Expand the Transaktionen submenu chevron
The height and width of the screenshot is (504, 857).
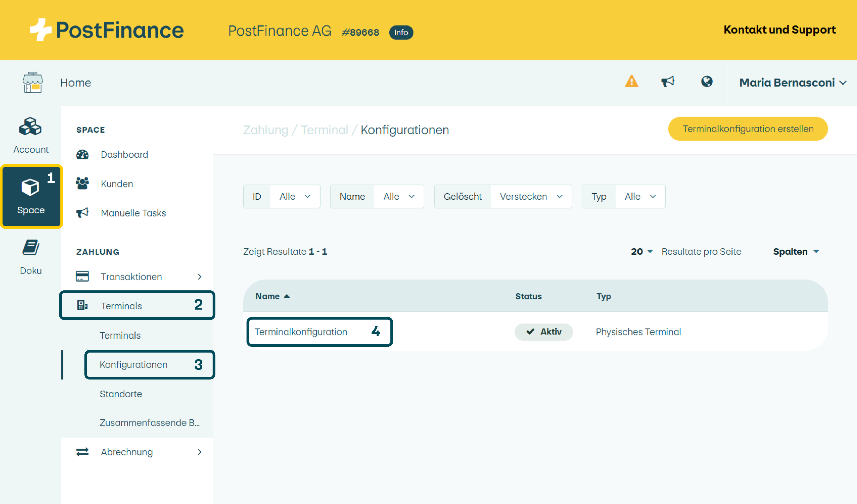pos(200,277)
